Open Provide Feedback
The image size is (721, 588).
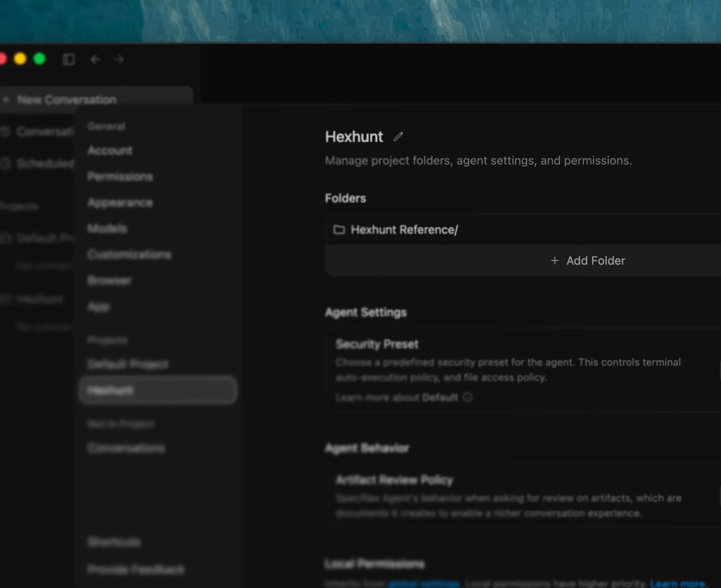click(136, 569)
